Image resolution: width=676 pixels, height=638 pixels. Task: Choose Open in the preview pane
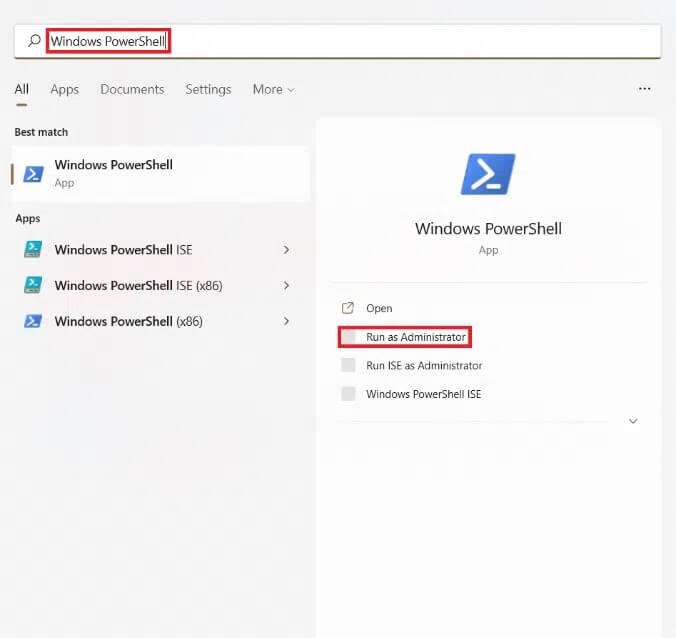[379, 308]
